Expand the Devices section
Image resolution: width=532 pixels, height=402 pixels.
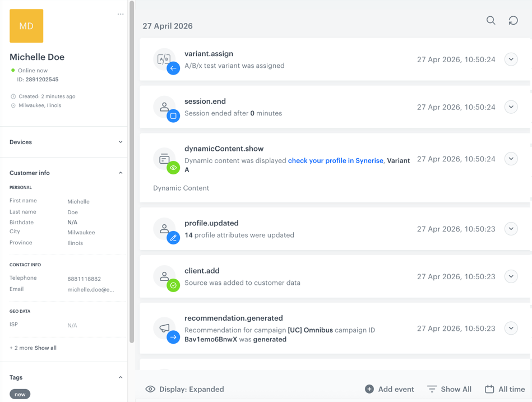pos(121,142)
